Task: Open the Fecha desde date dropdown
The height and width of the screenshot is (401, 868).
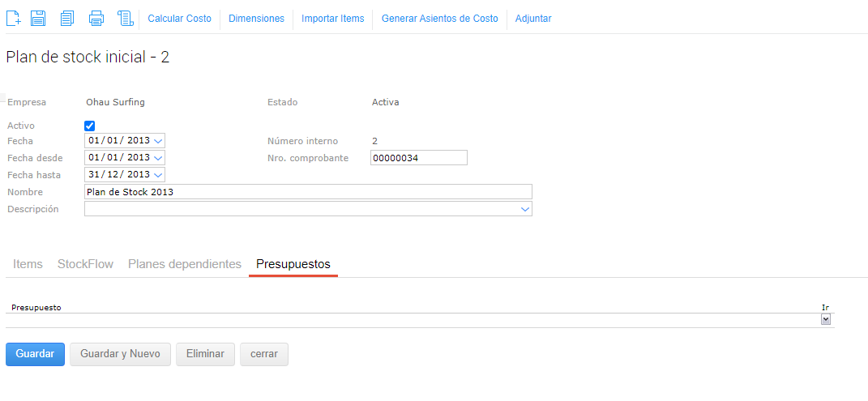Action: (x=158, y=158)
